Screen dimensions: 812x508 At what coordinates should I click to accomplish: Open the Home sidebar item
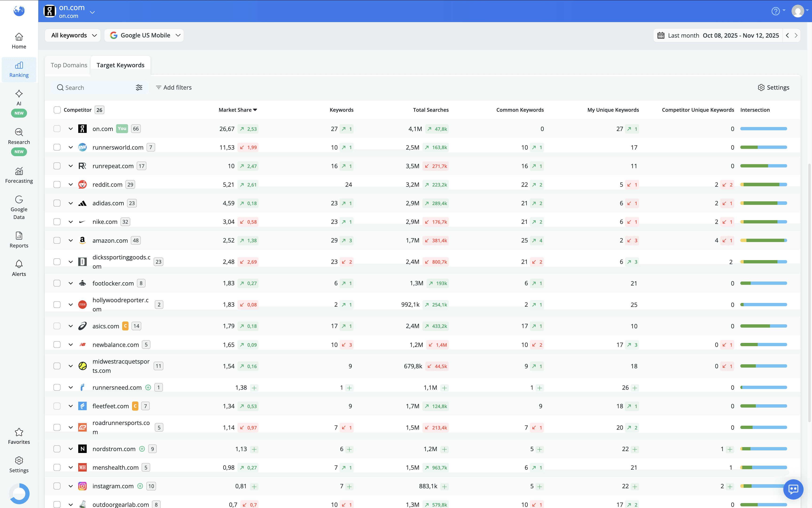[x=19, y=41]
